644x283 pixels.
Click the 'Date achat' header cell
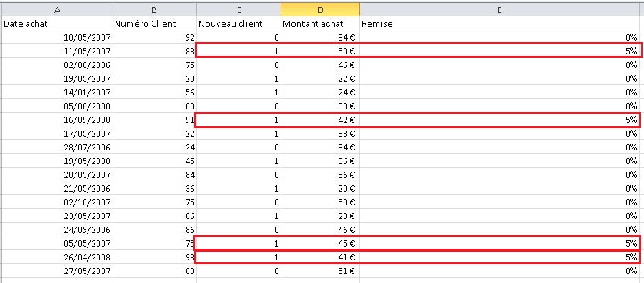(x=56, y=23)
